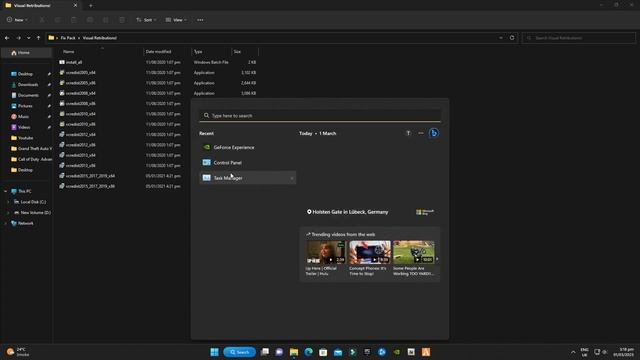Open Task View on the taskbar
640x360 pixels.
coord(264,352)
